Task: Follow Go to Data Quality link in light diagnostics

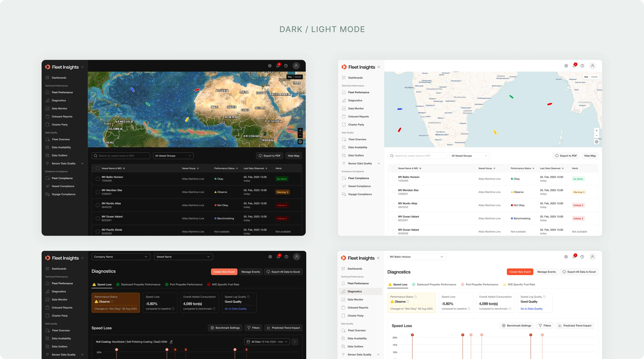Action: coord(531,309)
